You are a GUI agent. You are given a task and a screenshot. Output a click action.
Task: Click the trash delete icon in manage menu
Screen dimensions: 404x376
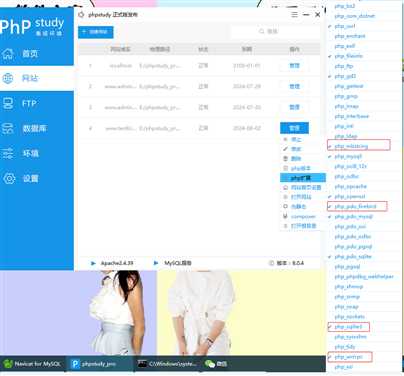(285, 158)
